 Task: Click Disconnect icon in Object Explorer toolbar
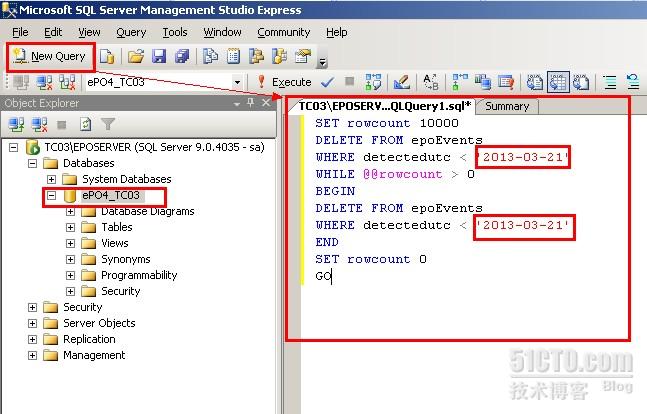click(x=39, y=124)
